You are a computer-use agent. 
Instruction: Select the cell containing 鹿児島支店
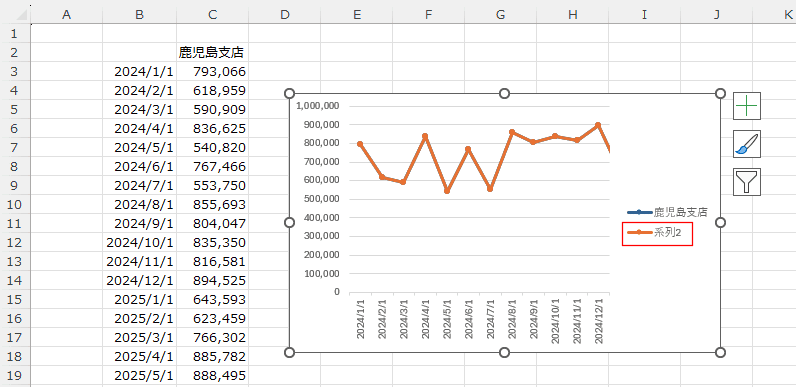tap(212, 52)
